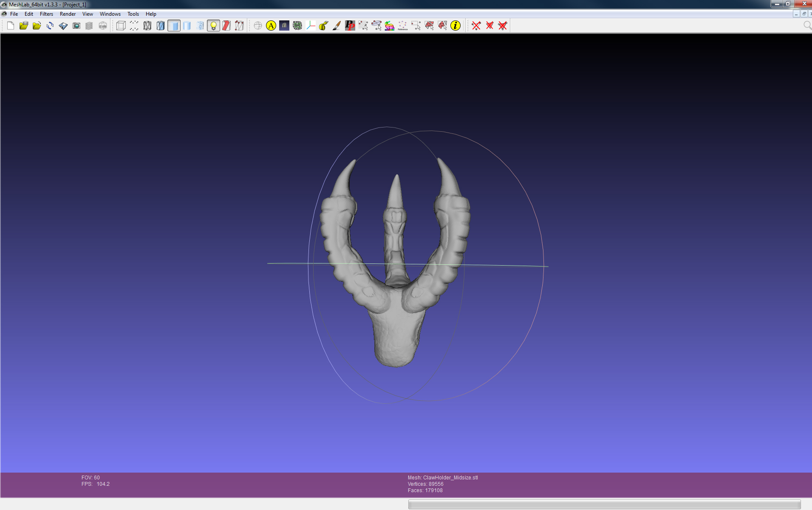812x510 pixels.
Task: Open the Tools menu
Action: (x=133, y=14)
